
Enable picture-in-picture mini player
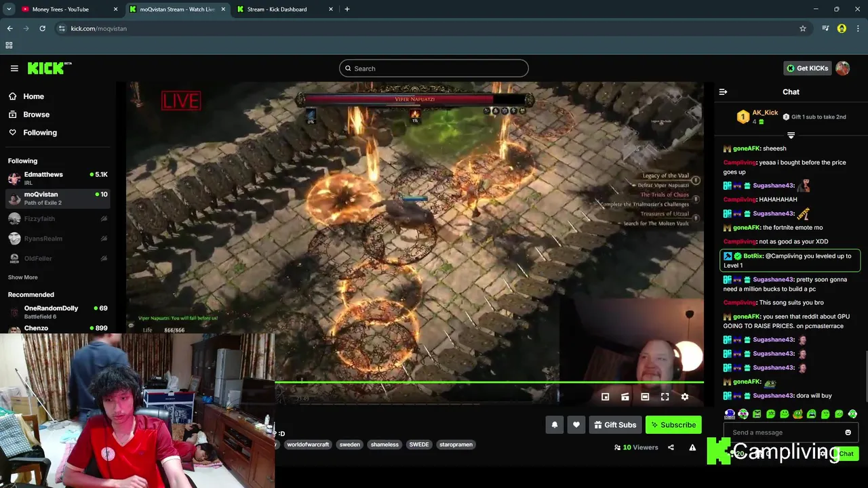click(605, 397)
